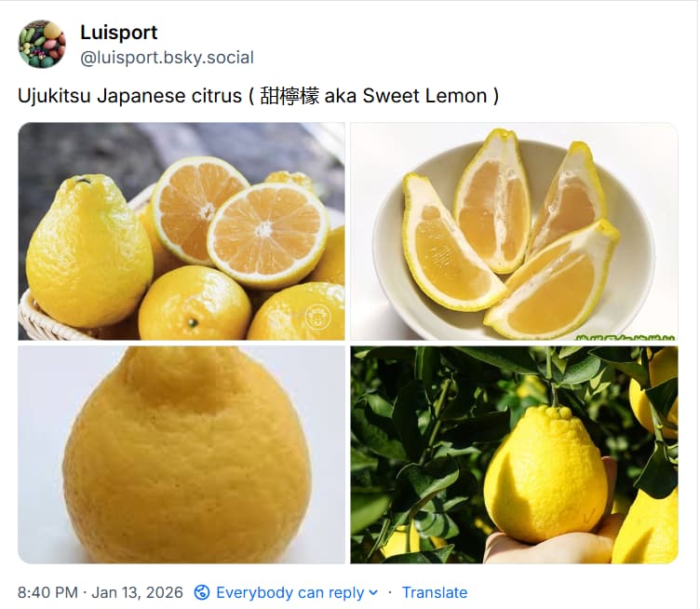Open the "Everybody can reply" dropdown
This screenshot has width=700, height=609.
tap(287, 592)
